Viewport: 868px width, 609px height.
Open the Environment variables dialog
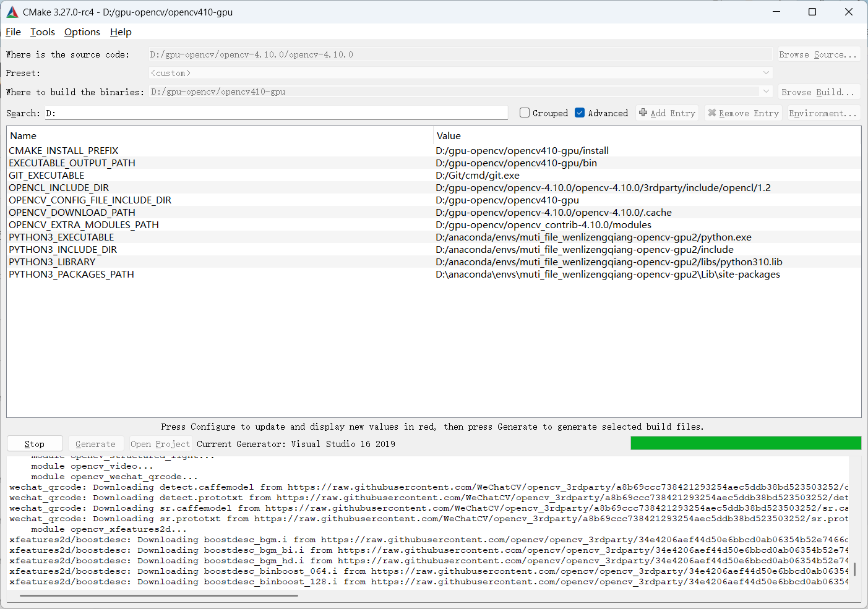[x=822, y=113]
